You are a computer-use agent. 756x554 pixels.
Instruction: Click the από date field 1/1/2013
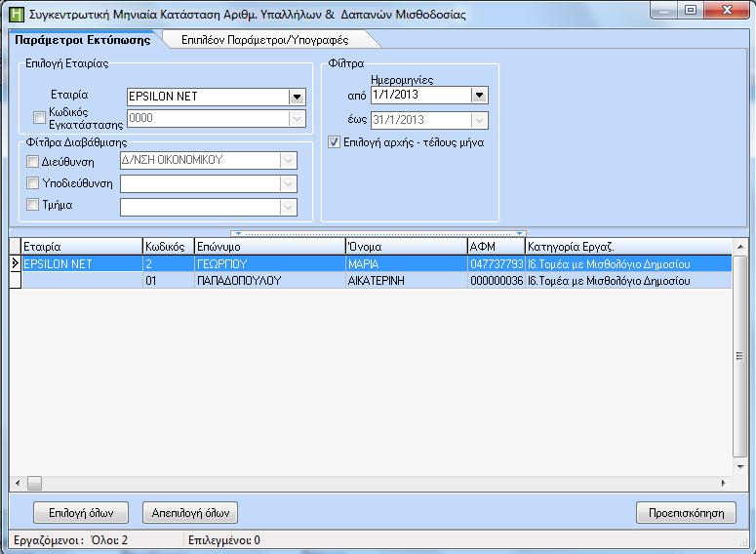coord(420,95)
